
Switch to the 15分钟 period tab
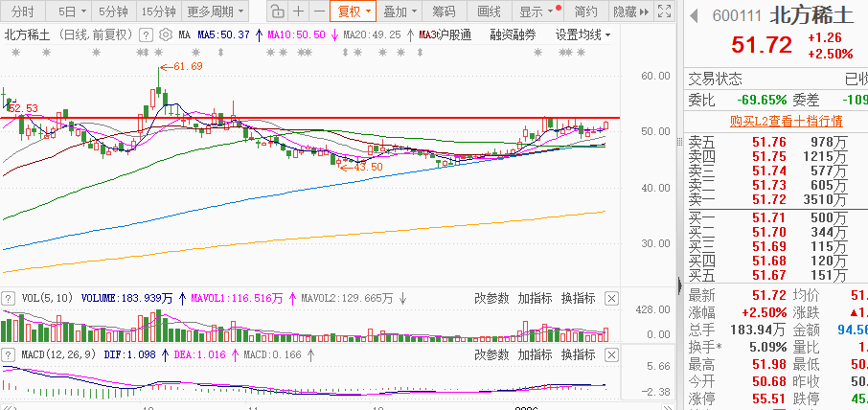click(x=158, y=12)
